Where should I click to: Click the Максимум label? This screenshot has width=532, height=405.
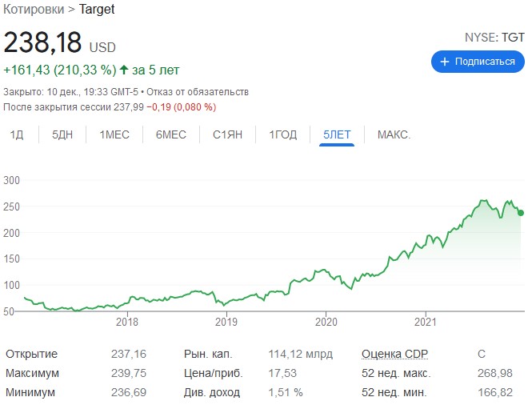(32, 373)
